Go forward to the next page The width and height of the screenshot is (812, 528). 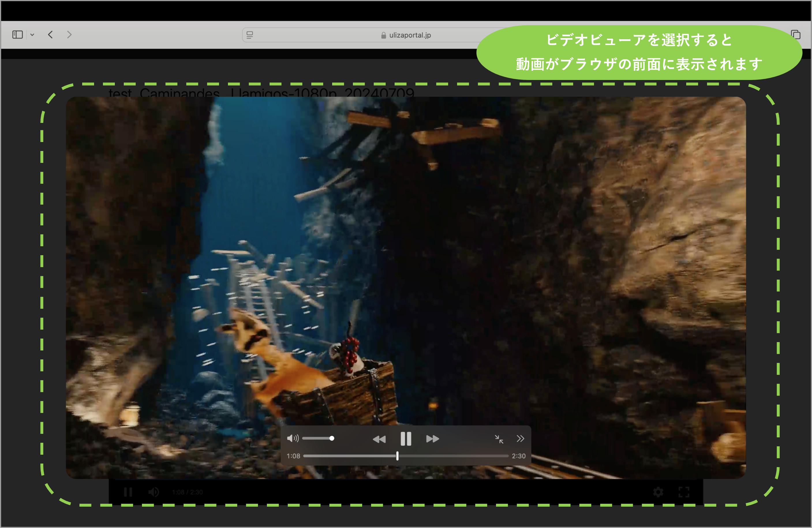point(69,34)
